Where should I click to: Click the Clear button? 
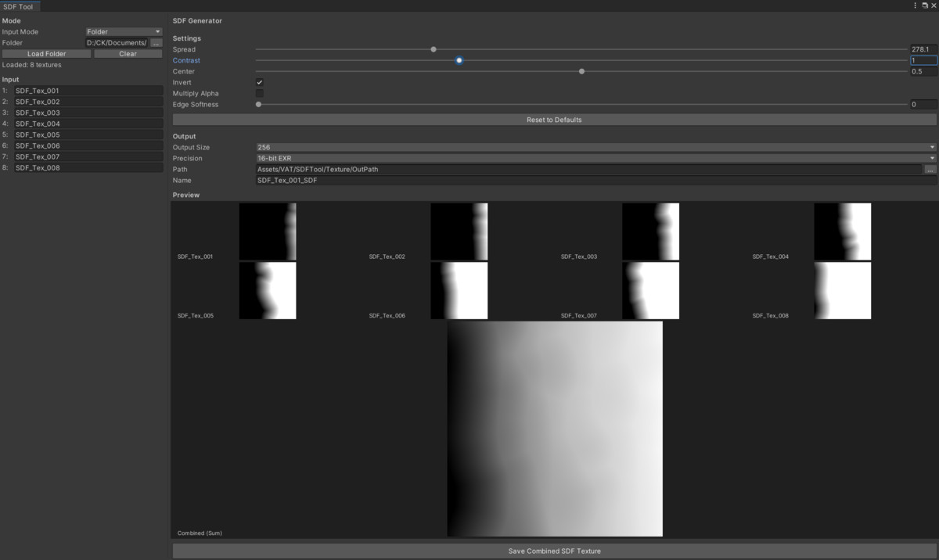coord(128,54)
